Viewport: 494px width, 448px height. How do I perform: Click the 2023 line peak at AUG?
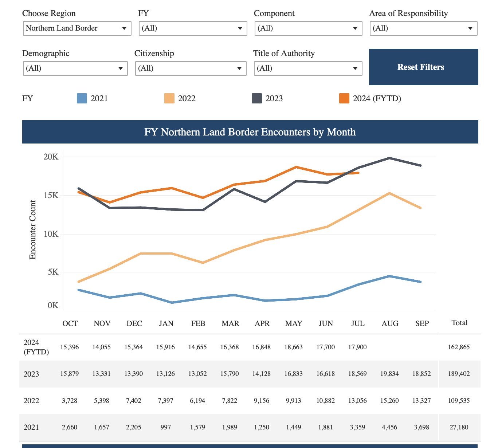click(389, 158)
